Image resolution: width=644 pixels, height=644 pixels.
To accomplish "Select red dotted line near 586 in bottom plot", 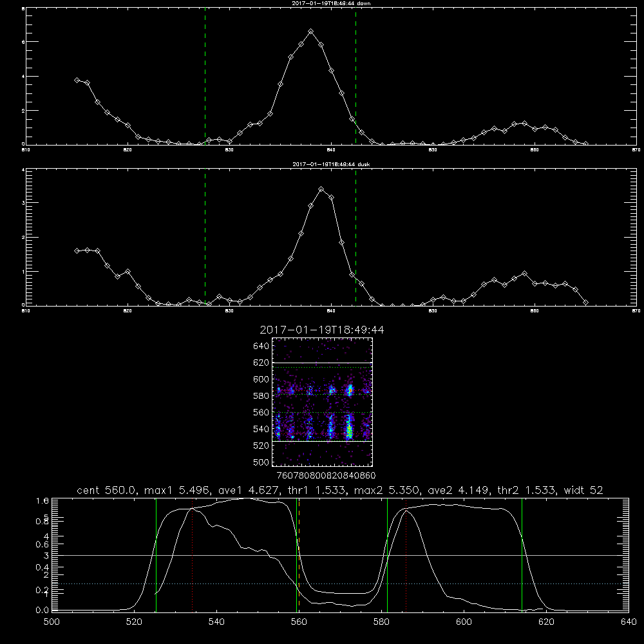I will [x=406, y=554].
